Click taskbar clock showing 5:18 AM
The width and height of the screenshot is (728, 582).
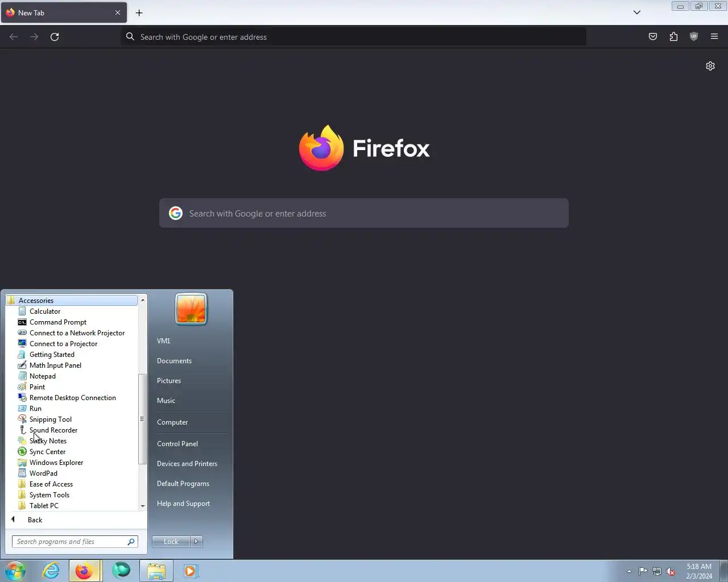click(699, 571)
